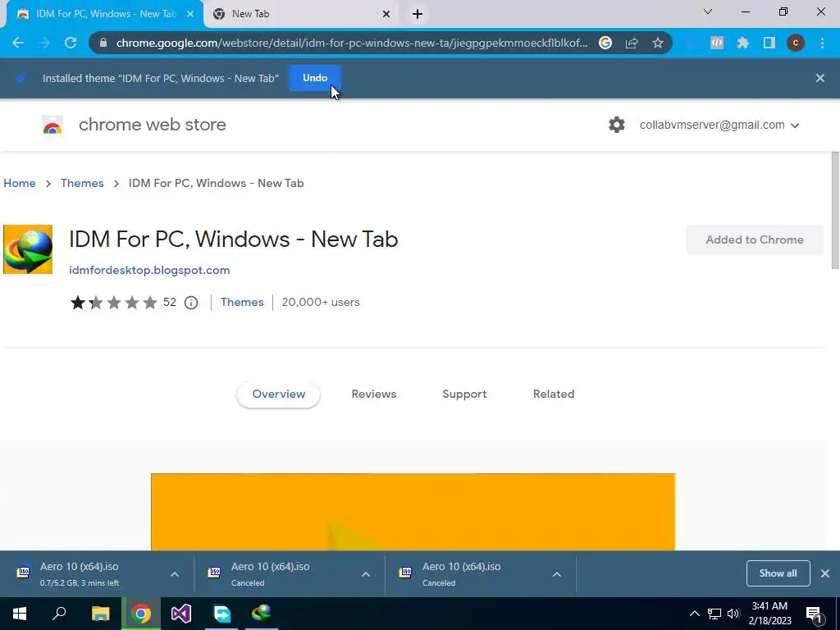The image size is (840, 630).
Task: Open the new tab plus button
Action: coord(418,14)
